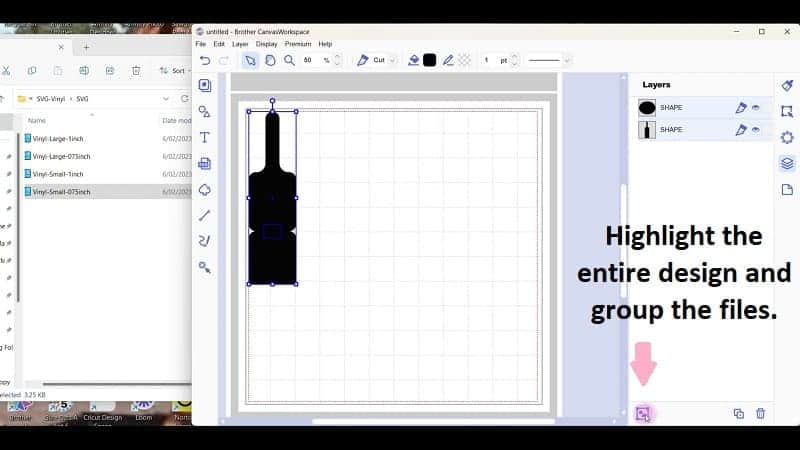Select the oval SHAPE layer thumbnail

(x=647, y=108)
